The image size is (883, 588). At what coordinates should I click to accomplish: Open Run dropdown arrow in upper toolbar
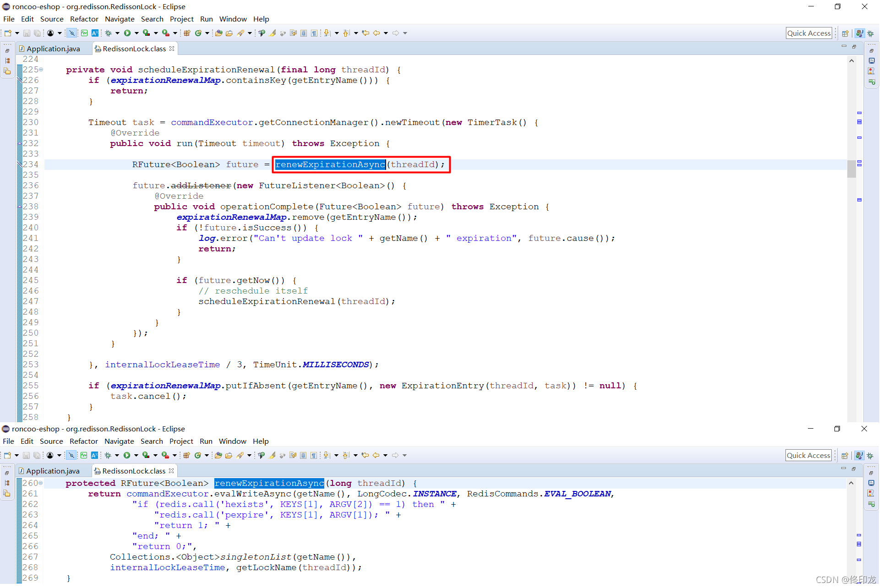[x=136, y=33]
